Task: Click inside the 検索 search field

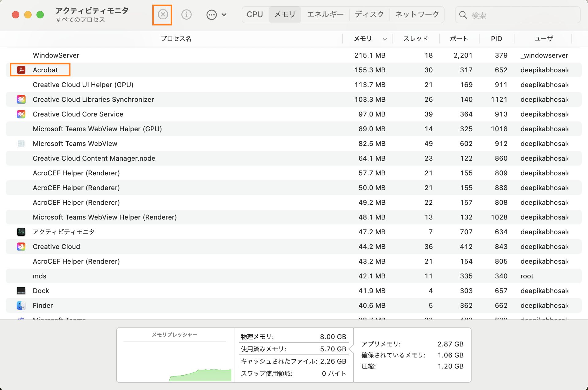Action: coord(518,15)
